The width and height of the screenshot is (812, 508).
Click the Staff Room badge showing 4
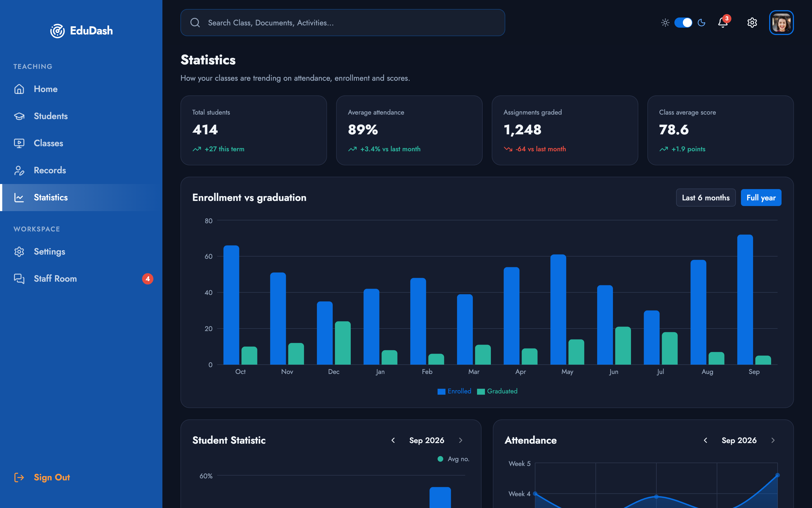148,279
